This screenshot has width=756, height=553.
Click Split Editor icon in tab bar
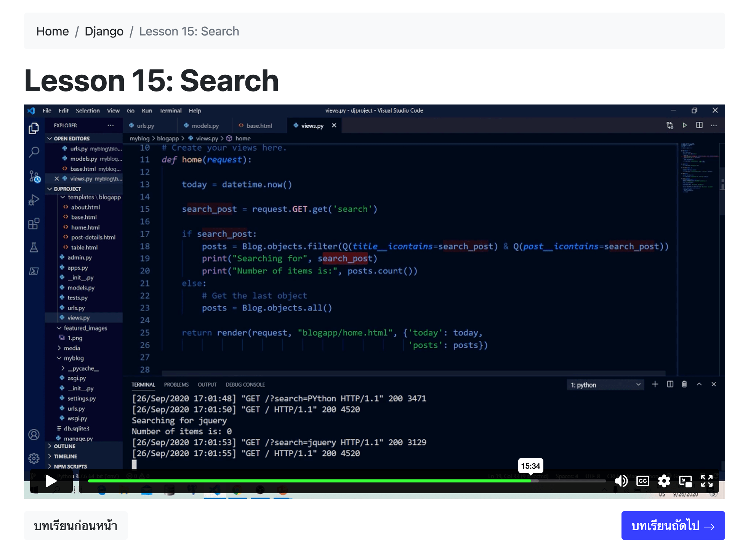(x=699, y=125)
